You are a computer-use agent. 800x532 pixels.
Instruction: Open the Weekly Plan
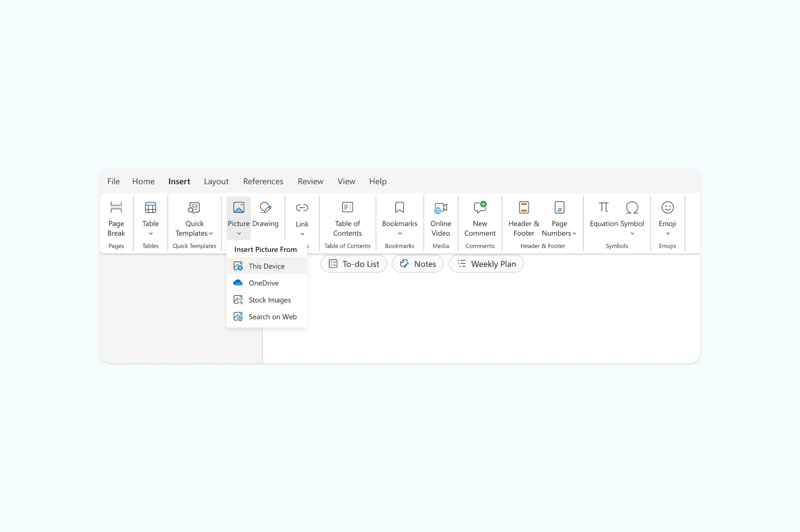[486, 264]
